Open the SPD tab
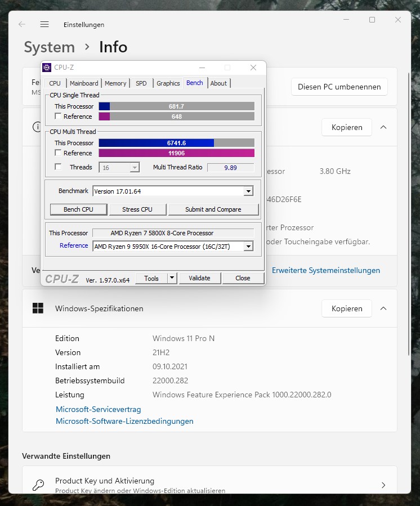This screenshot has height=506, width=420. click(x=141, y=83)
